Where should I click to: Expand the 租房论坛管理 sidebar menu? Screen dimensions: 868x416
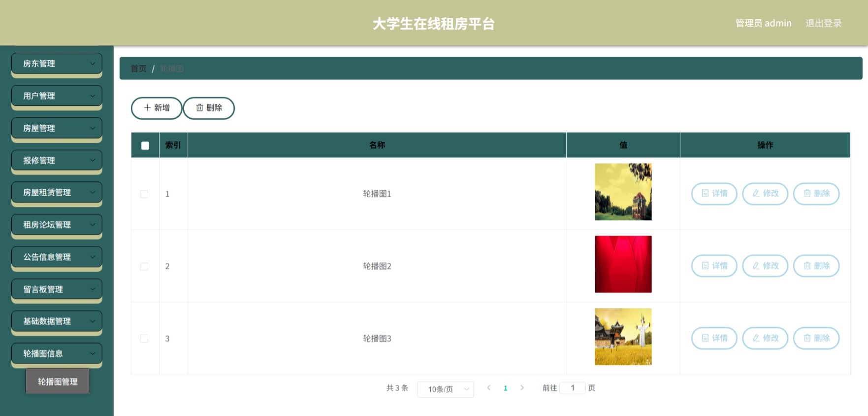57,225
